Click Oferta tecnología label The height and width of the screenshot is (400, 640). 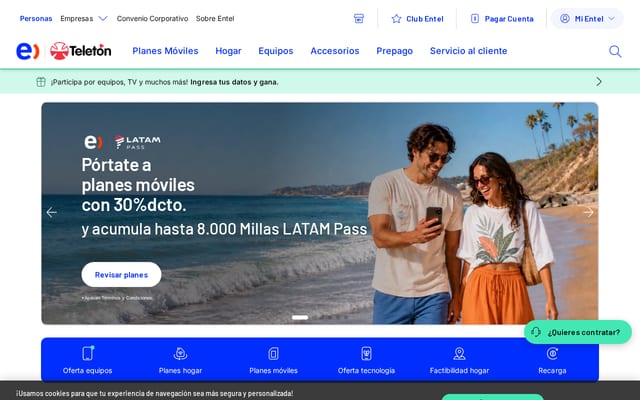point(367,371)
